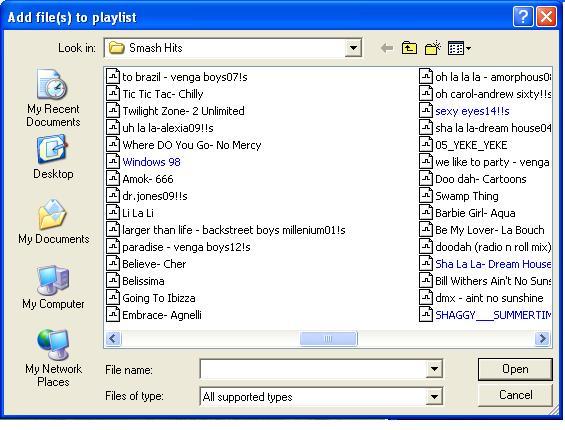This screenshot has height=430, width=565.
Task: Select file 'Belissima'
Action: 135,281
